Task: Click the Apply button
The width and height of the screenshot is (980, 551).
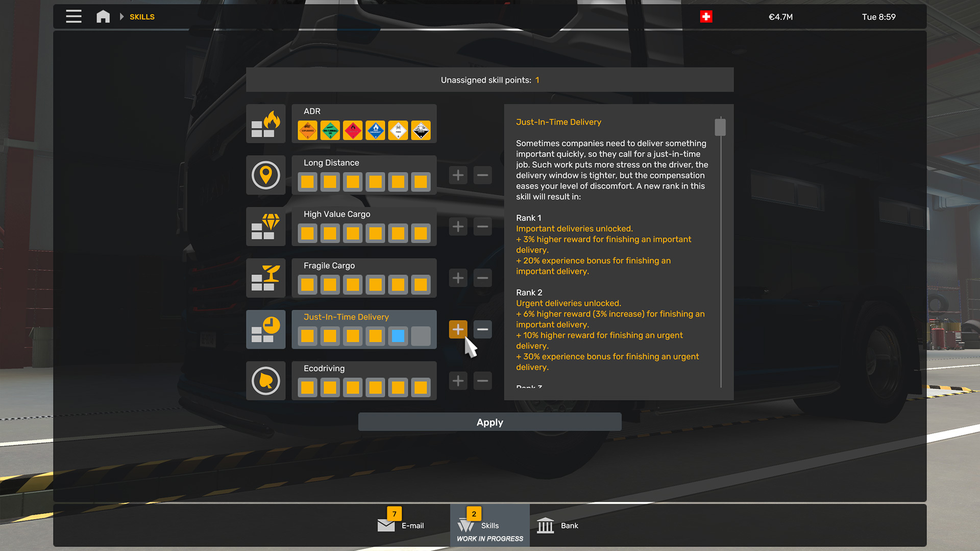Action: point(489,422)
